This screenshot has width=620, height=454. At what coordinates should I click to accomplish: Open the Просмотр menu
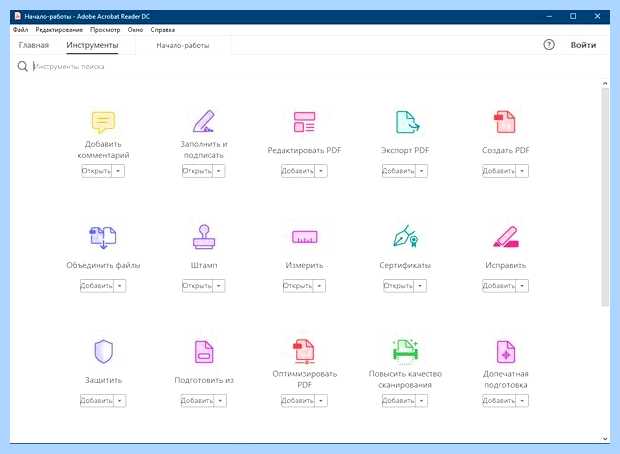point(105,30)
